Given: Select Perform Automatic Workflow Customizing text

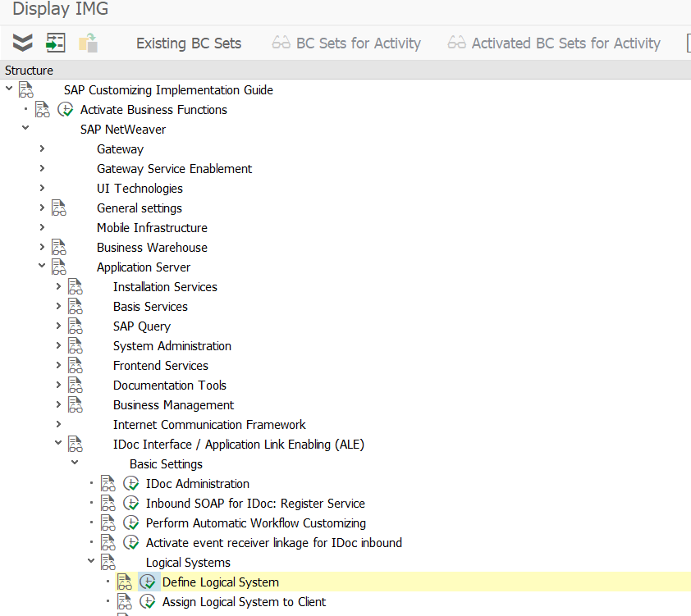Looking at the screenshot, I should coord(255,523).
